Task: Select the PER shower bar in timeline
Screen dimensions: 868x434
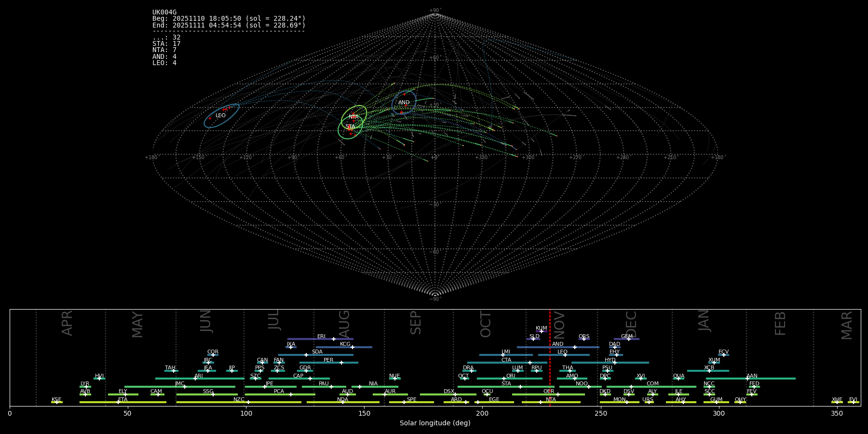Action: click(328, 363)
